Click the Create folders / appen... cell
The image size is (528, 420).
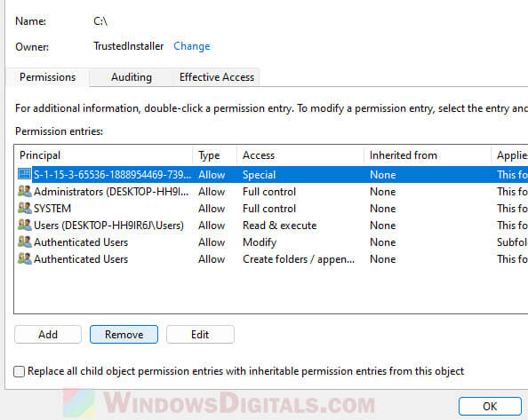pos(299,259)
